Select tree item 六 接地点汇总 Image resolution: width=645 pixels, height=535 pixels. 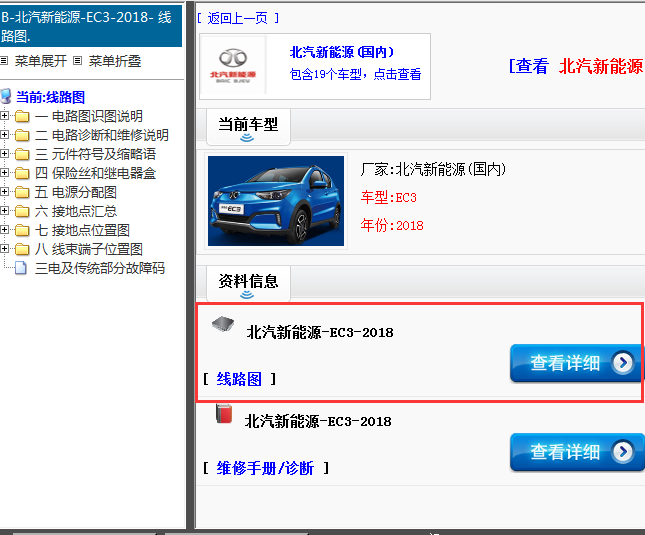pos(76,211)
